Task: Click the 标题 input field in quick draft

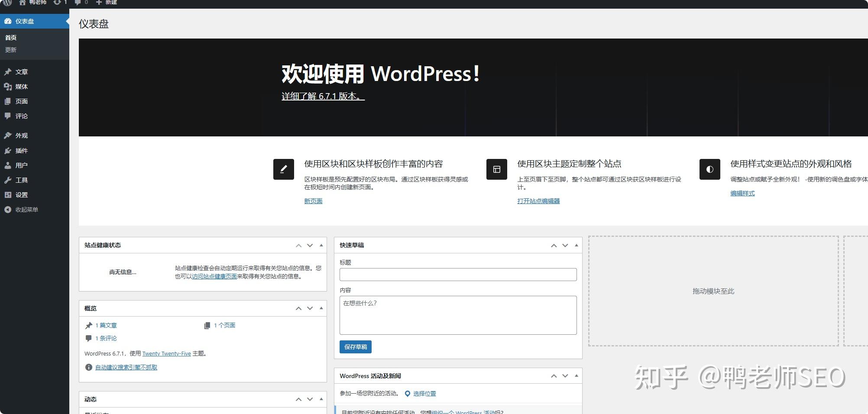Action: click(458, 274)
